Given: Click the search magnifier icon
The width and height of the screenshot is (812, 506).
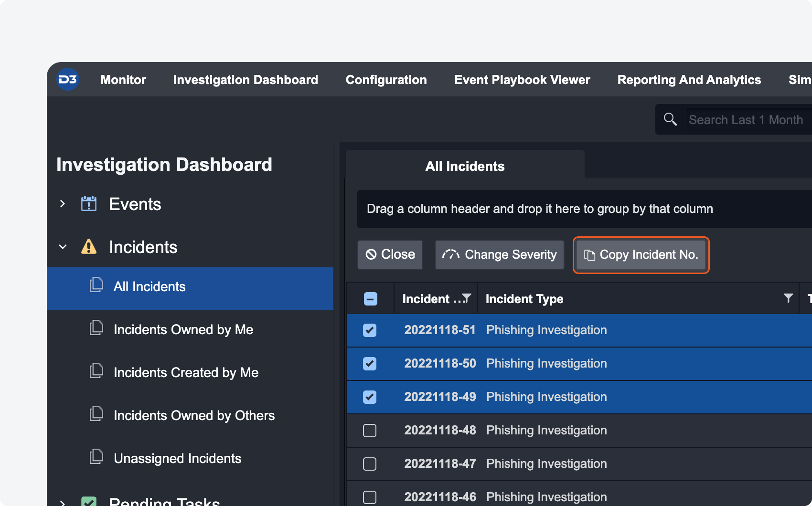Looking at the screenshot, I should (670, 119).
